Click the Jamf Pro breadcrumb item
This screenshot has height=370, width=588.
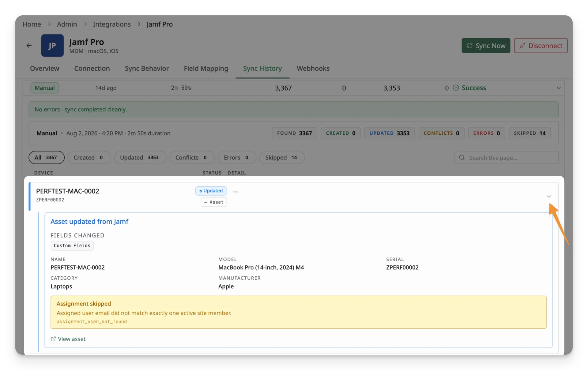coord(160,24)
